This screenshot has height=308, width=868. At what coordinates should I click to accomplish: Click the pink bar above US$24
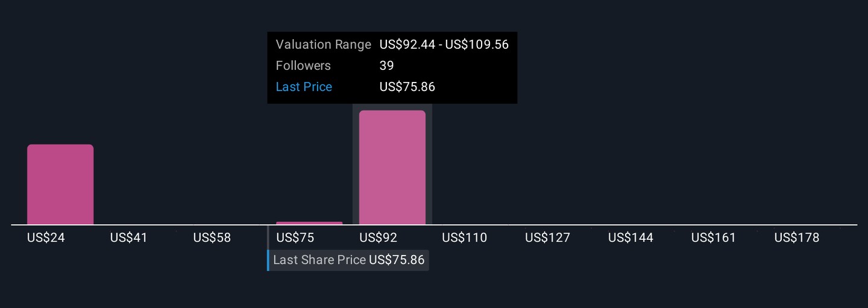point(60,184)
